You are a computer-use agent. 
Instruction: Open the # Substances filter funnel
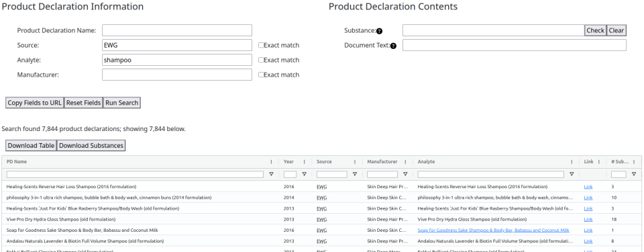634,174
